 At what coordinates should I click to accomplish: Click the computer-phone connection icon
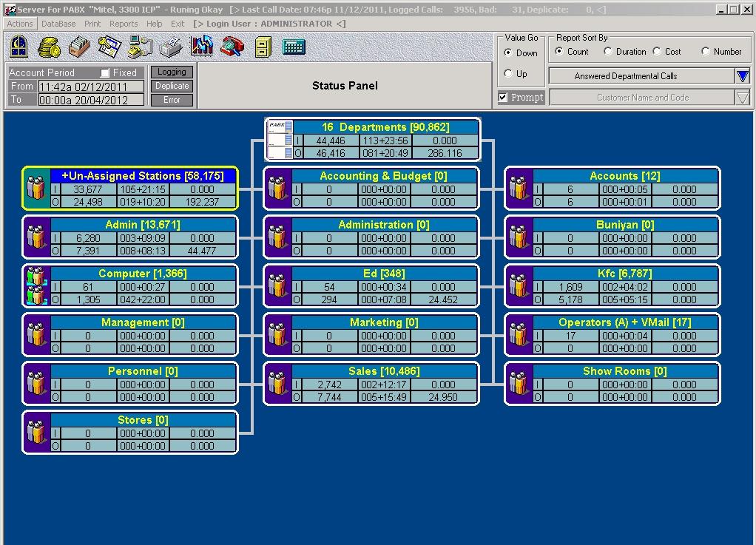pos(141,47)
